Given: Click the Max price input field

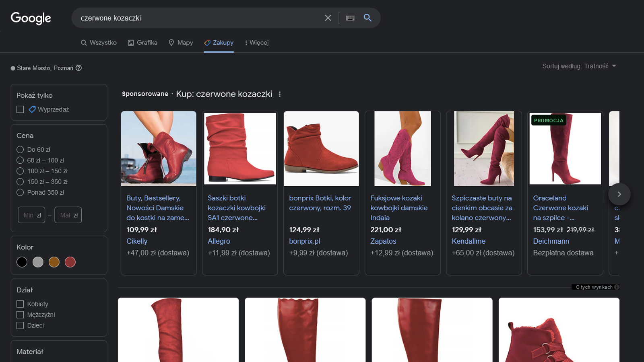Looking at the screenshot, I should coord(68,215).
